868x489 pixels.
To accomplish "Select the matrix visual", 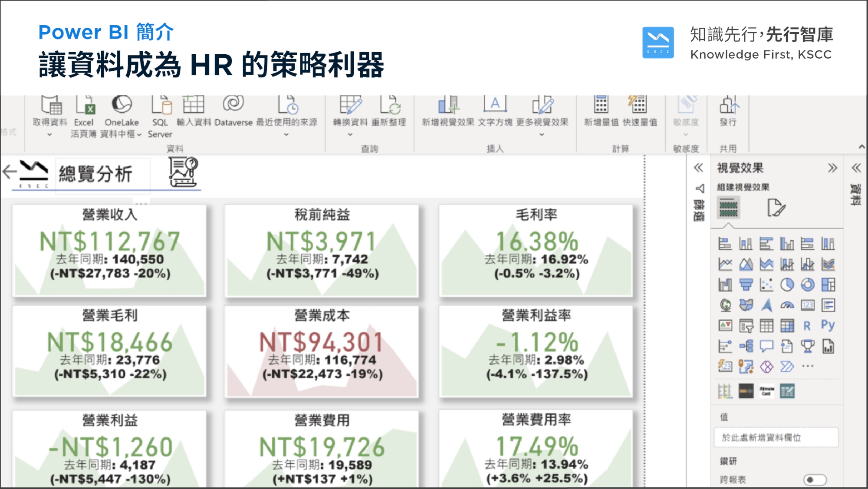I will click(x=787, y=326).
